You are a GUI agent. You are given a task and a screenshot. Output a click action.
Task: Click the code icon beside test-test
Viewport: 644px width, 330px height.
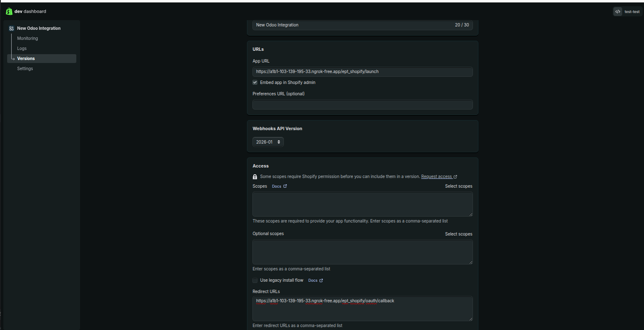point(618,11)
